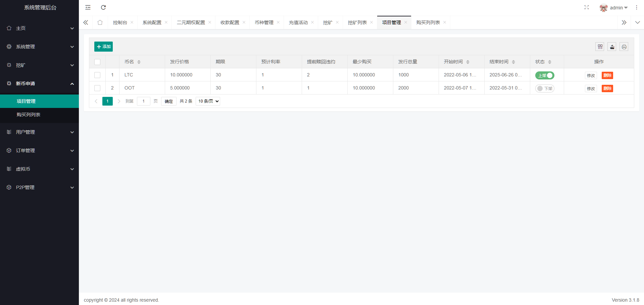The height and width of the screenshot is (305, 644).
Task: Open the 10条/页 page size dropdown
Action: 208,101
